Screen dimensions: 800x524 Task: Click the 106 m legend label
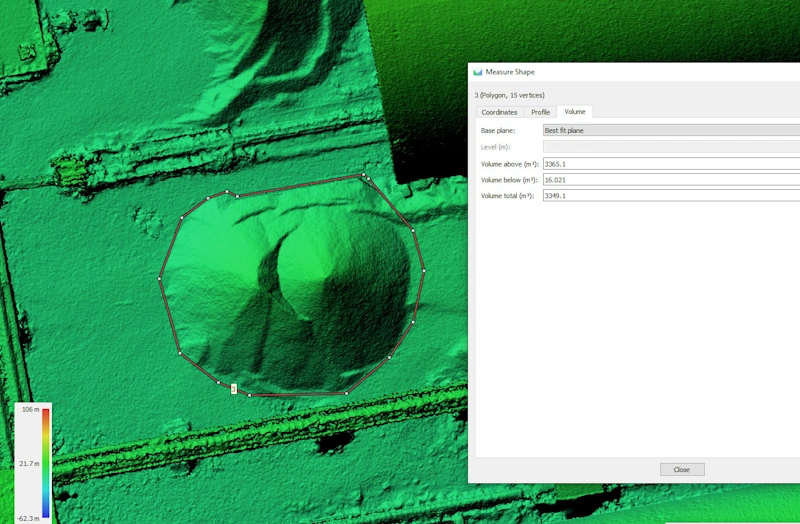click(31, 409)
